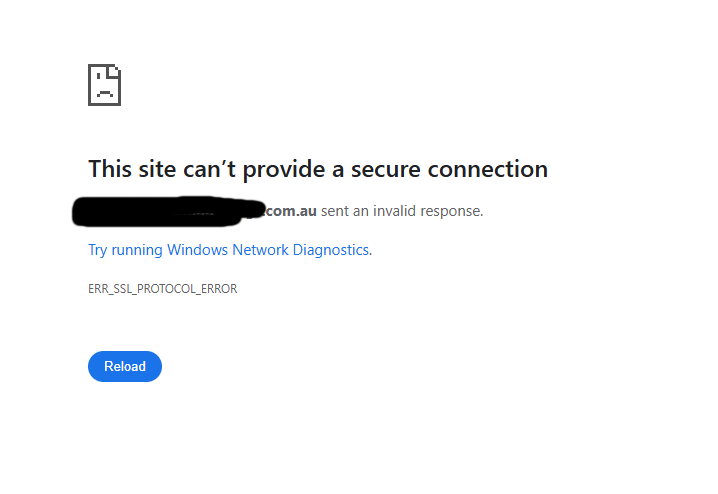Click the sad page error icon

tap(104, 85)
